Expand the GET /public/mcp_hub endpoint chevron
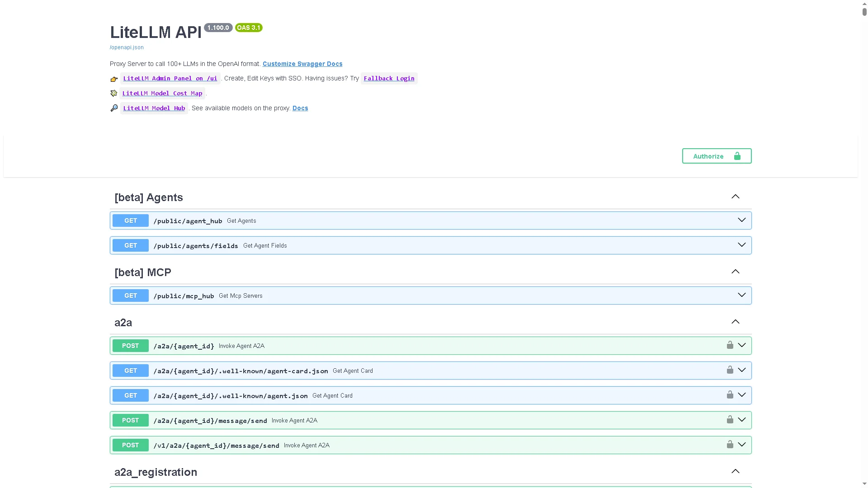 pos(742,295)
